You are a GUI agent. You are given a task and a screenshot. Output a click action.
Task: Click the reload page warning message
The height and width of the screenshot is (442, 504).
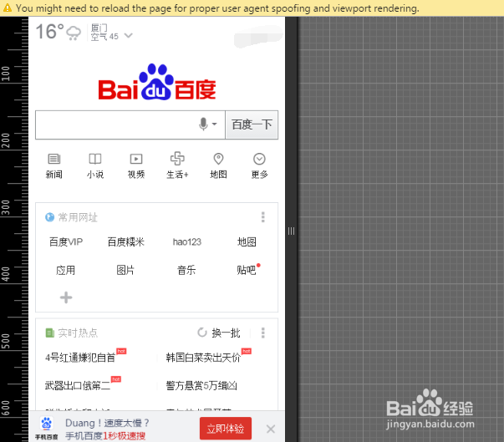217,8
